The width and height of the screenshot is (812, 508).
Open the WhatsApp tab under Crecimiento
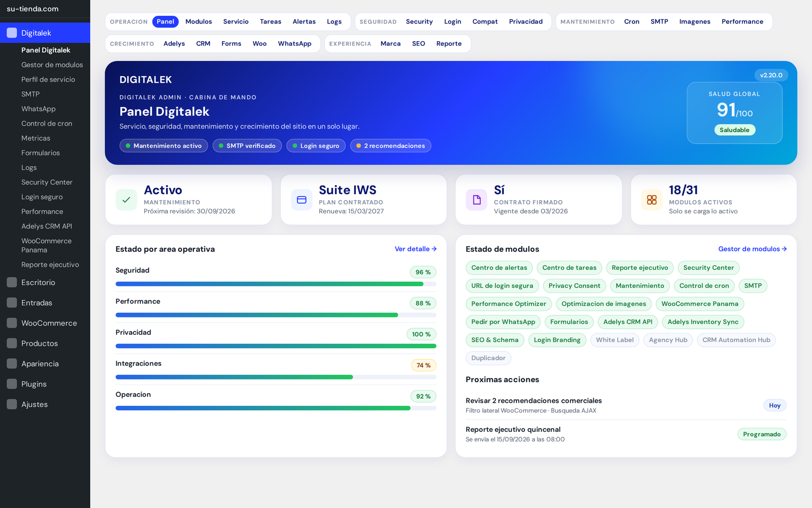[x=294, y=44]
